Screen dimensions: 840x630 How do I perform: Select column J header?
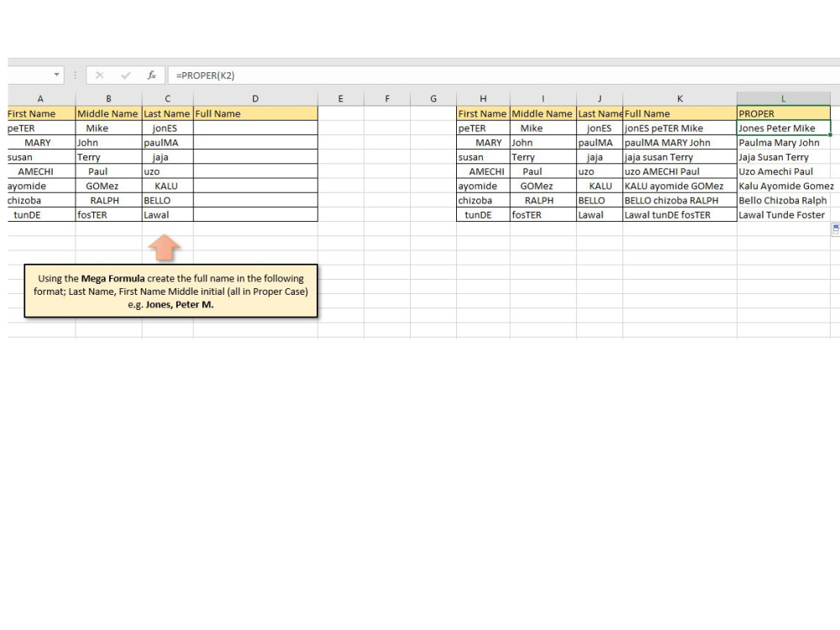(600, 98)
